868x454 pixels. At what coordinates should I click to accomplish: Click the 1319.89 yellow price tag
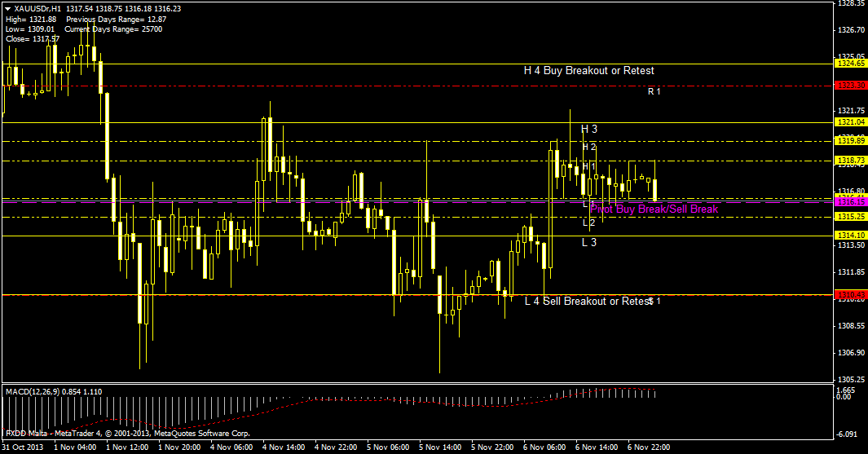pyautogui.click(x=850, y=140)
